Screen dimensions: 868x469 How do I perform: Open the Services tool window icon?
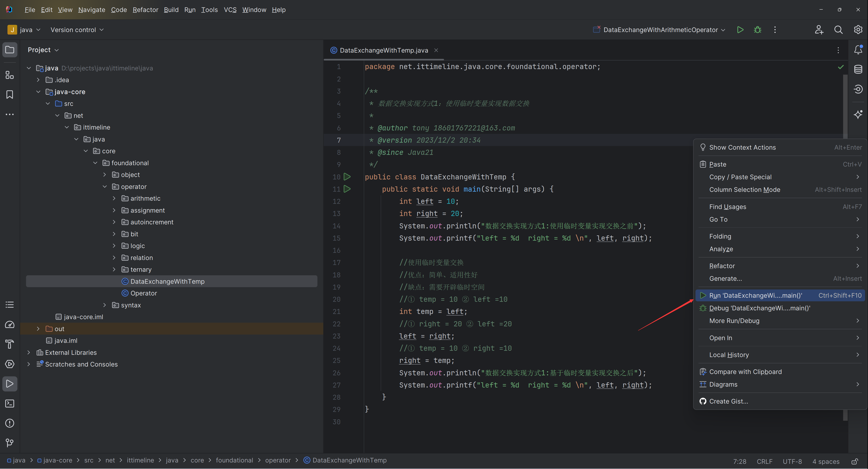10,364
